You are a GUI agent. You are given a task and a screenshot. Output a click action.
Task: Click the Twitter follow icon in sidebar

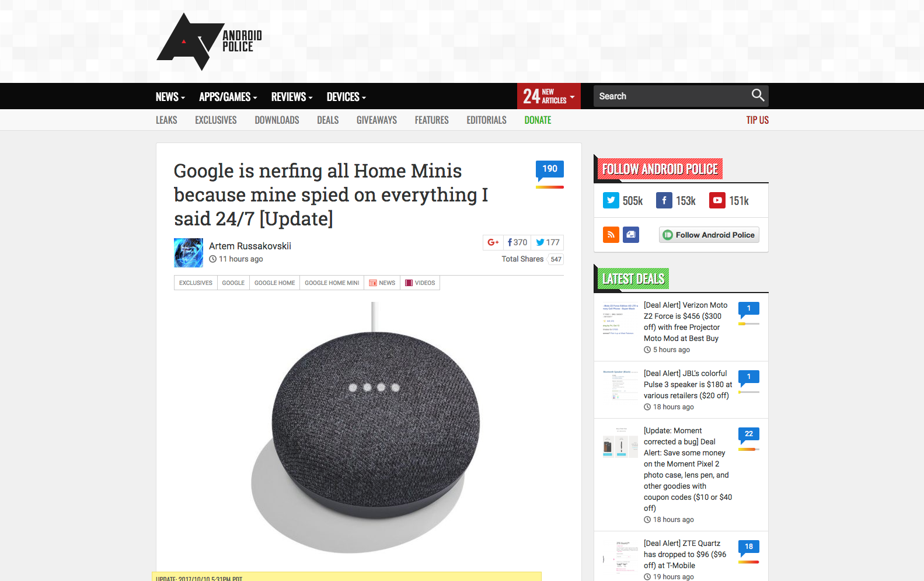611,200
